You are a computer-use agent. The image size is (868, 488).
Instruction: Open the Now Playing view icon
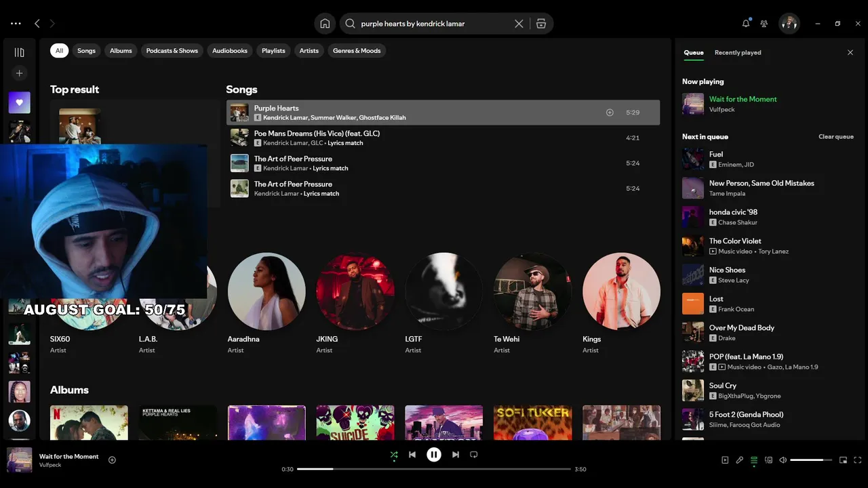pyautogui.click(x=725, y=460)
